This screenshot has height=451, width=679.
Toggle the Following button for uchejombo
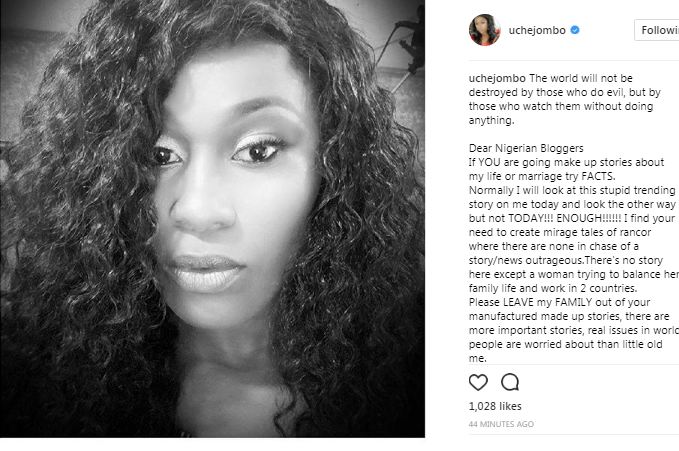pos(656,30)
